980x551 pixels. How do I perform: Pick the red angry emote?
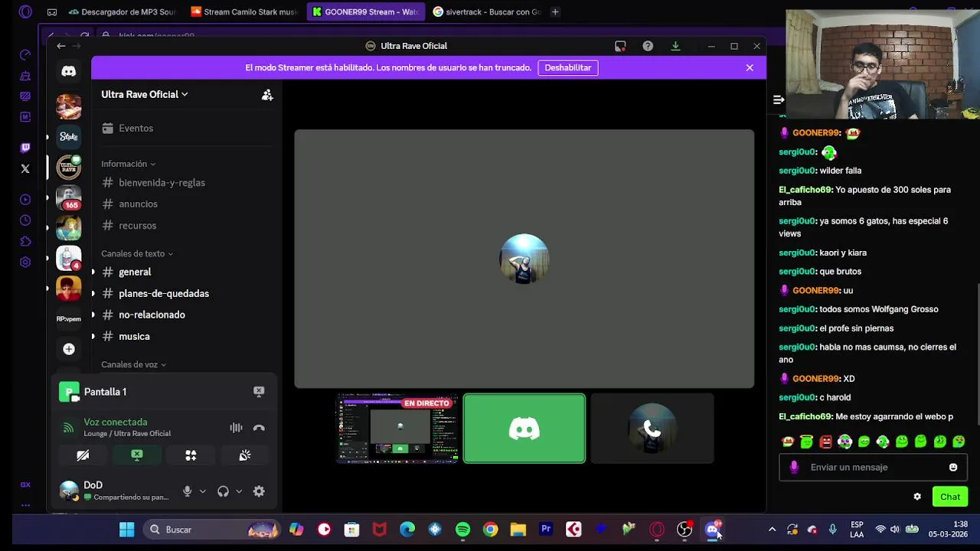[825, 442]
